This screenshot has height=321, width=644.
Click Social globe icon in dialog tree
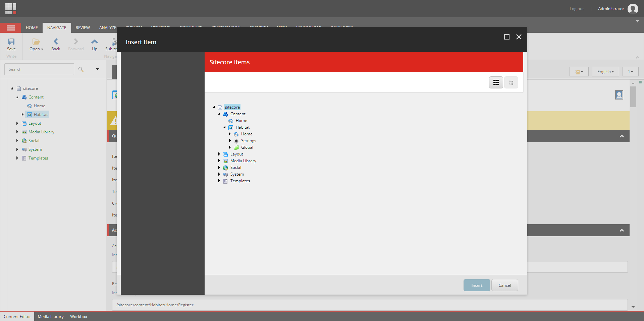[225, 168]
